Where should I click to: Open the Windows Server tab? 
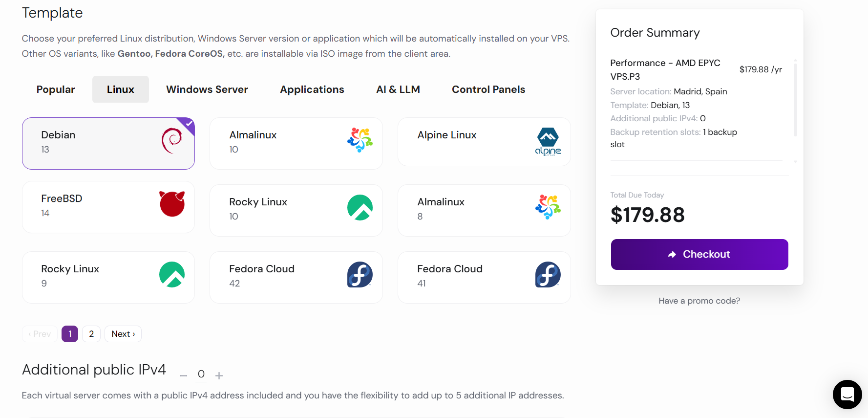pyautogui.click(x=207, y=89)
